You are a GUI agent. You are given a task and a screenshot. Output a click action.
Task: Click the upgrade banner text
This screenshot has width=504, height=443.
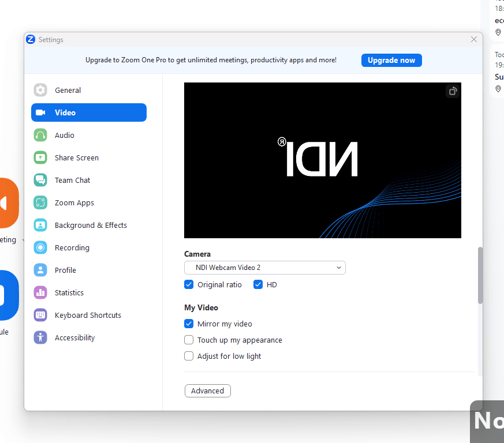(211, 60)
